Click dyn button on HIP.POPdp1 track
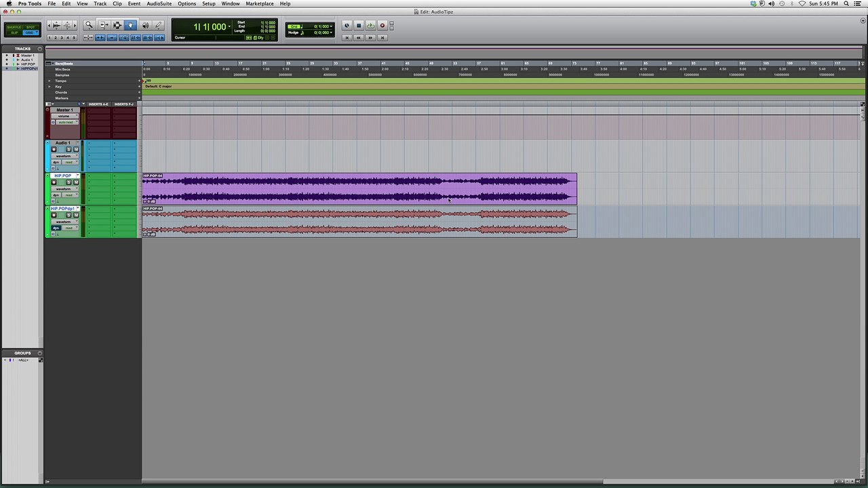The width and height of the screenshot is (868, 488). pyautogui.click(x=56, y=228)
